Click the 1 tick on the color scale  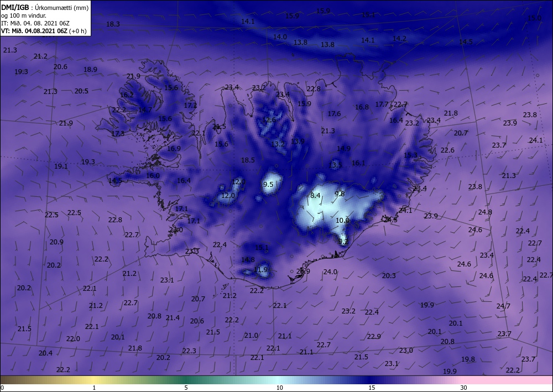(x=94, y=388)
